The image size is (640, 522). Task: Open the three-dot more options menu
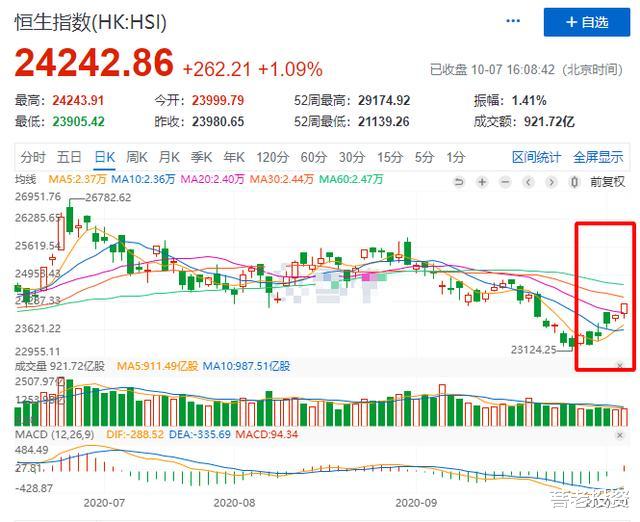513,21
